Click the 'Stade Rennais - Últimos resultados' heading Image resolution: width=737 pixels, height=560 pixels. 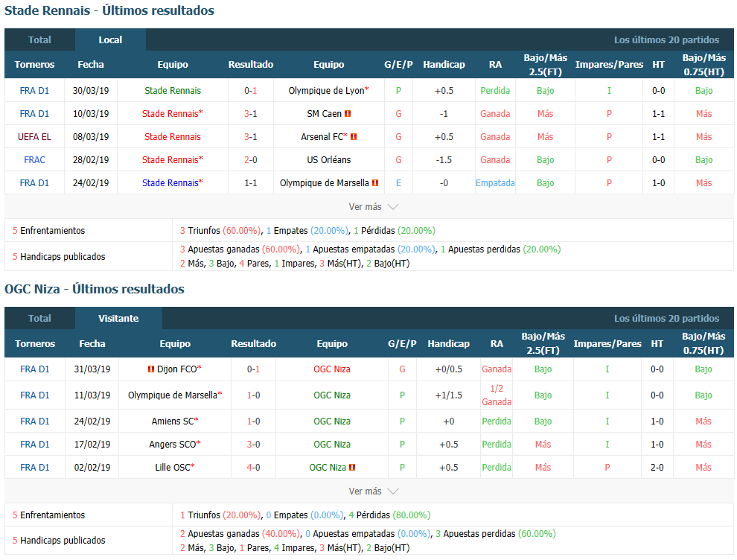[109, 10]
